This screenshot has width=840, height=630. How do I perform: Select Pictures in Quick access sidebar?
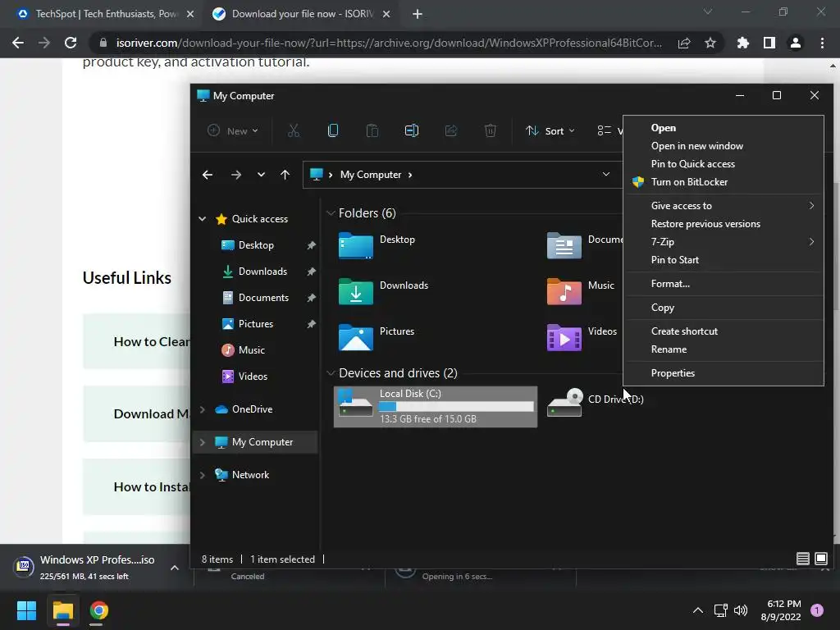click(x=255, y=324)
